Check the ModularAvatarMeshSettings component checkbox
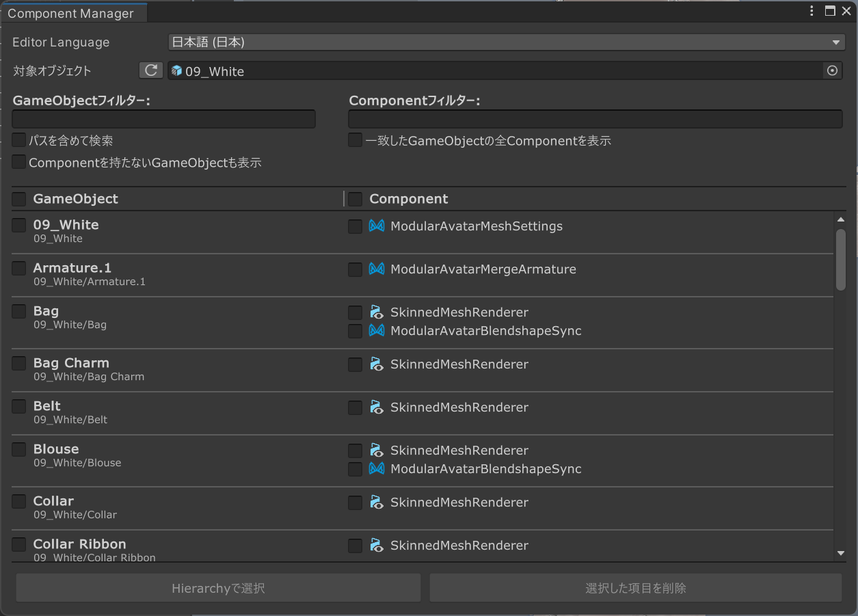 (x=355, y=226)
